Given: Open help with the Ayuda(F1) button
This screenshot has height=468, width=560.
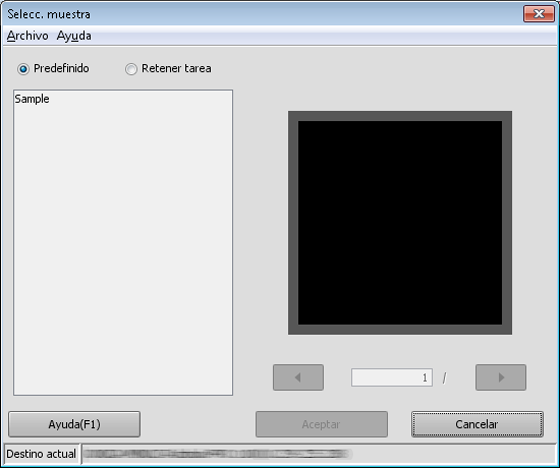Looking at the screenshot, I should [74, 424].
